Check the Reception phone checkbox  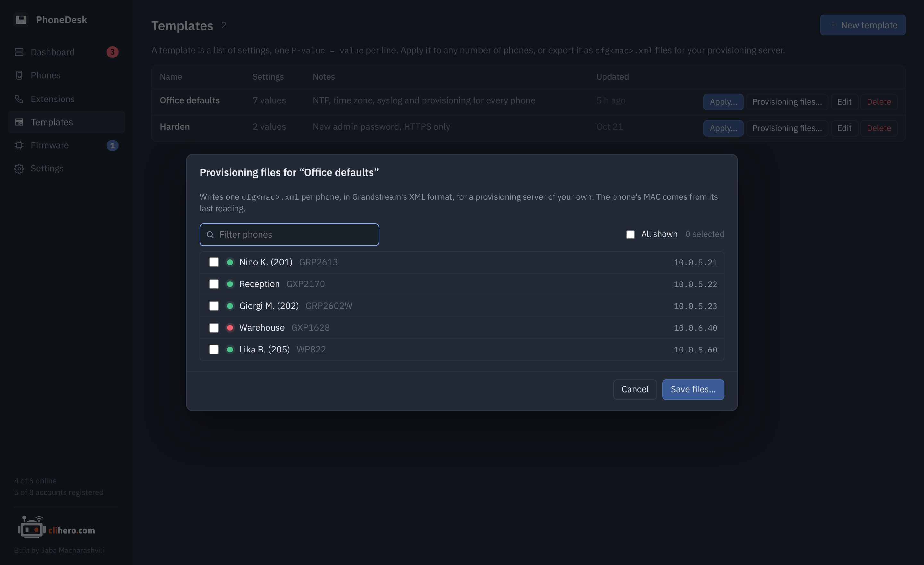(x=214, y=284)
